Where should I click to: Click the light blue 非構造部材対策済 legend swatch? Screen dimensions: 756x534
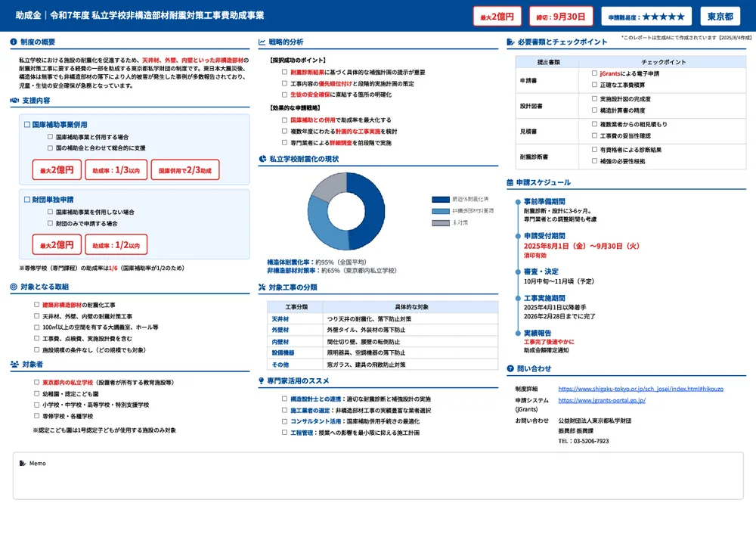(441, 211)
